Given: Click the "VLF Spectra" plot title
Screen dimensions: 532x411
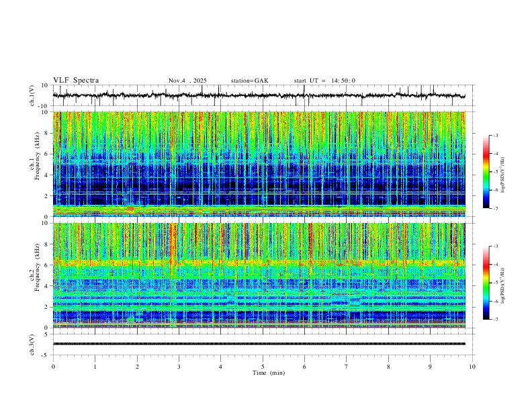Looking at the screenshot, I should (x=76, y=81).
